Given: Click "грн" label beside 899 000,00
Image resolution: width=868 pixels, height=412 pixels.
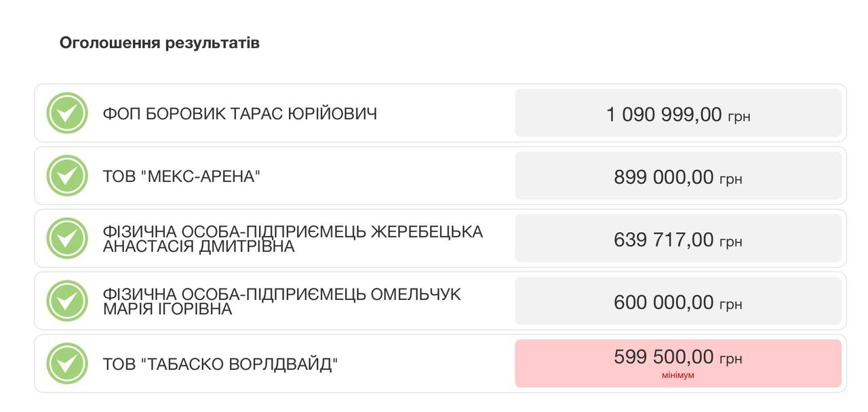Looking at the screenshot, I should tap(731, 179).
